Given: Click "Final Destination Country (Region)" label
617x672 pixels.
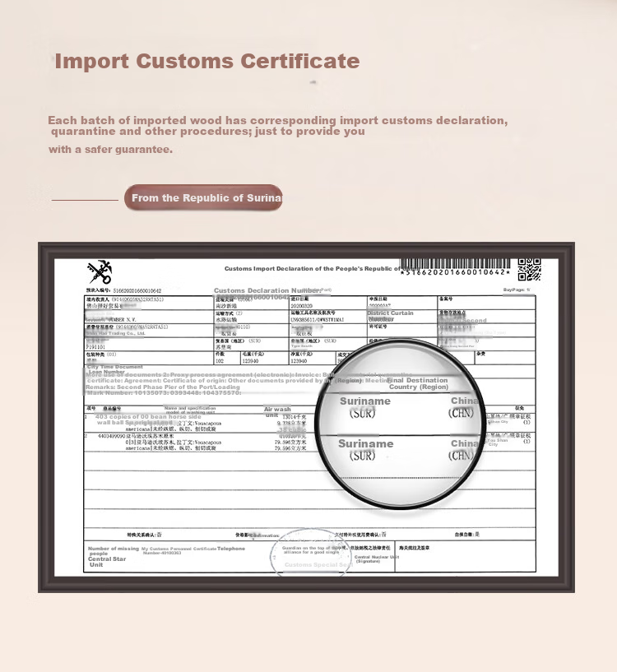Looking at the screenshot, I should 418,383.
